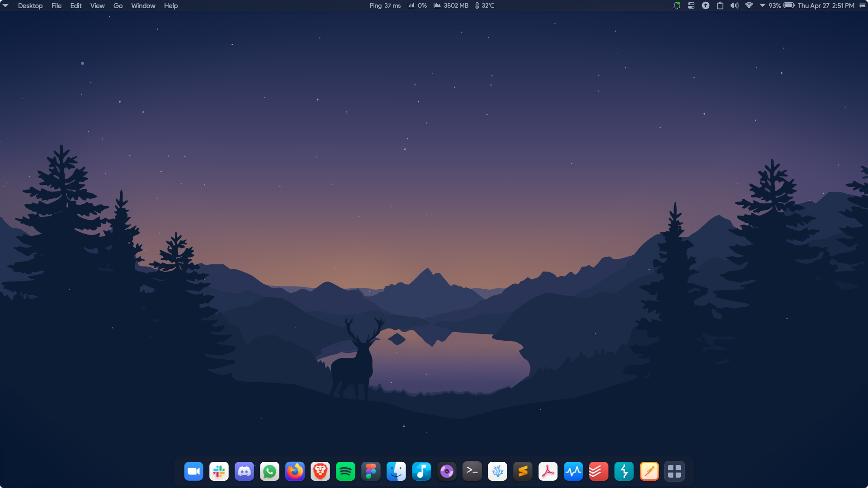
Task: Expand the arrow beside battery percentage
Action: click(762, 5)
